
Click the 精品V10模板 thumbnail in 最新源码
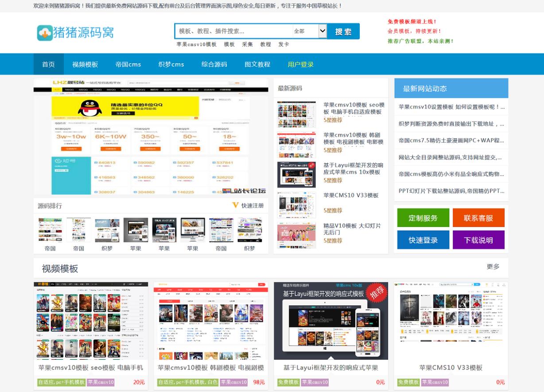(x=296, y=235)
